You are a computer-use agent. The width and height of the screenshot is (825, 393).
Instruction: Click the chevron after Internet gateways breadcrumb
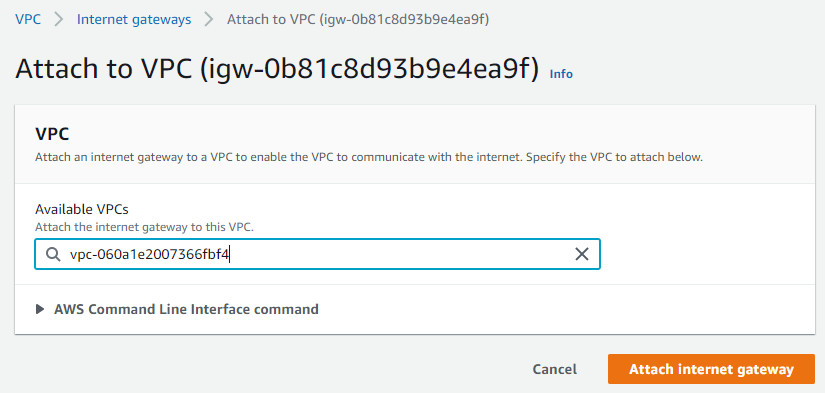(x=209, y=20)
